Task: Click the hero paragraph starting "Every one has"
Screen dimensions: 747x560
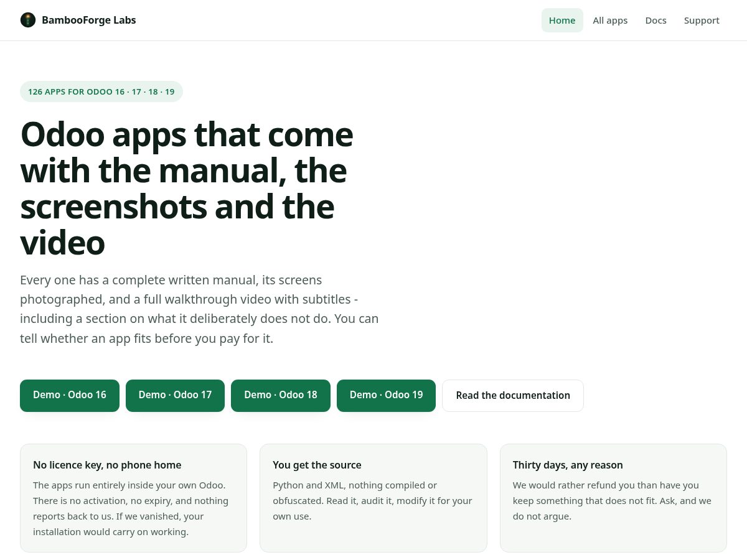Action: 199,309
